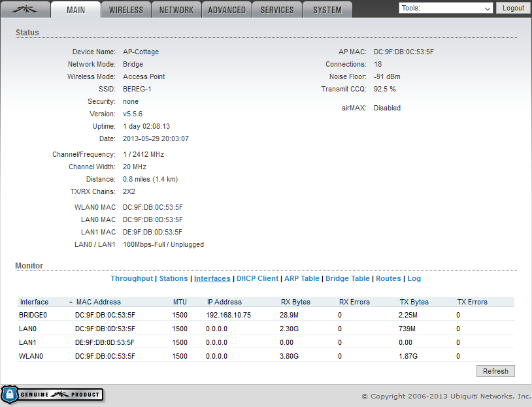The height and width of the screenshot is (407, 532).
Task: Select the LAN0 interface row
Action: 266,329
